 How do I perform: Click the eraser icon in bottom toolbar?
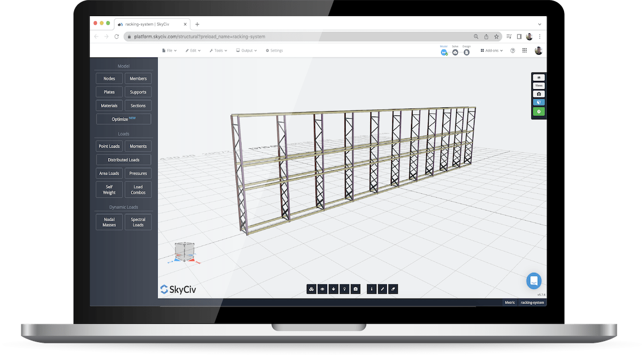[393, 289]
